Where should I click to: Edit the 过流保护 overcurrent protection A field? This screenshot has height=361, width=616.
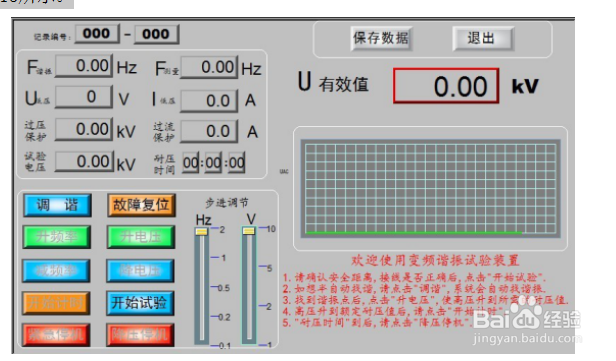(209, 131)
